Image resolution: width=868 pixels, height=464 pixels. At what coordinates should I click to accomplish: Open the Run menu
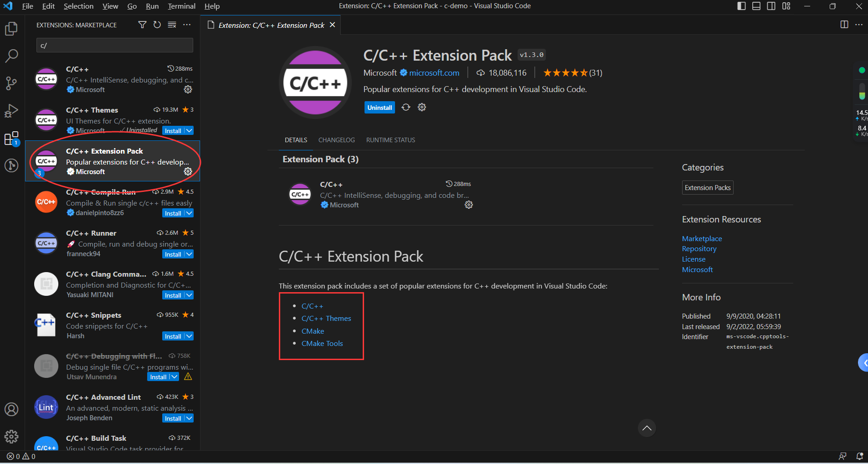[152, 6]
